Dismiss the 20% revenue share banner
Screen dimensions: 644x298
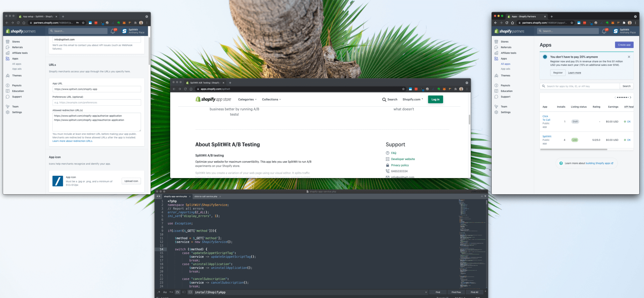tap(629, 57)
